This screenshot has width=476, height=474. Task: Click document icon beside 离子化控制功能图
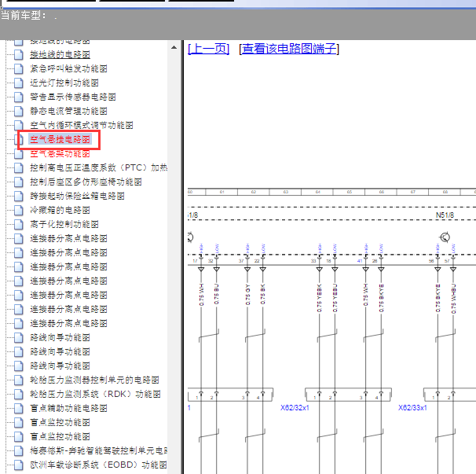[19, 224]
